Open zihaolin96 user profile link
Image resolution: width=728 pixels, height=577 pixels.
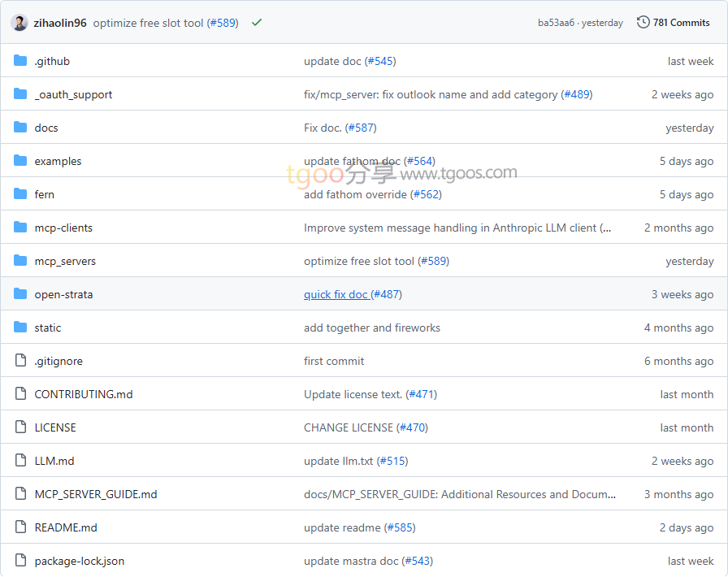pyautogui.click(x=60, y=23)
